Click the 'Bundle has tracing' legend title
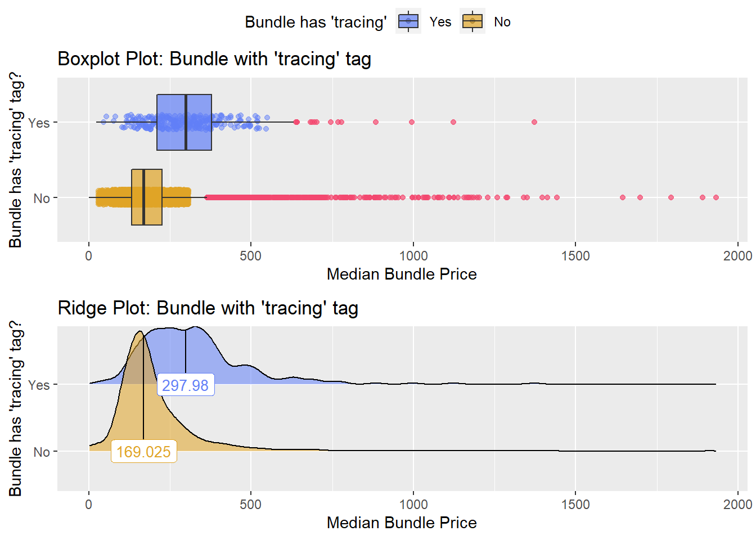This screenshot has width=756, height=540. click(316, 22)
